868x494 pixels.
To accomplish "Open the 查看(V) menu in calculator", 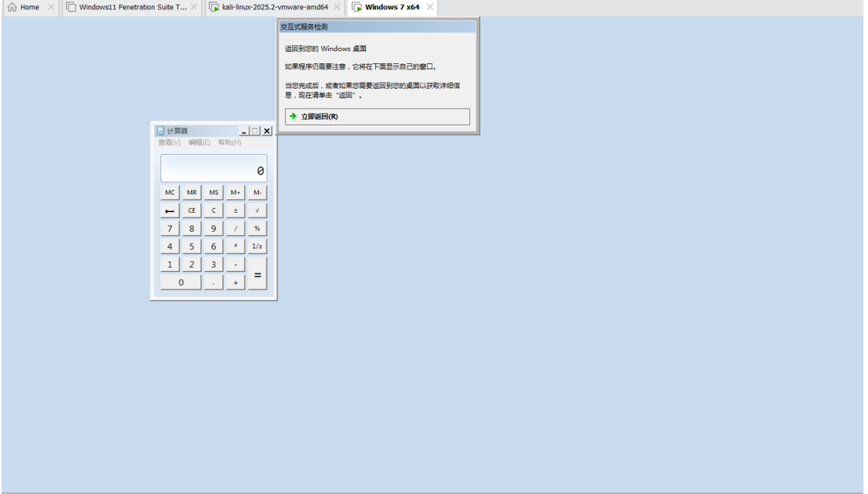I will [x=169, y=142].
